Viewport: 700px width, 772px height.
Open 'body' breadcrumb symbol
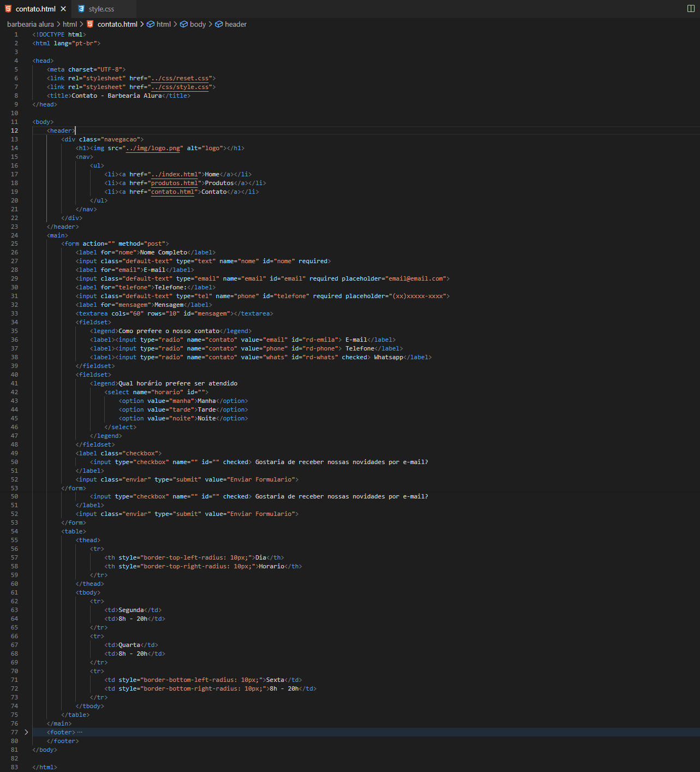coord(198,24)
